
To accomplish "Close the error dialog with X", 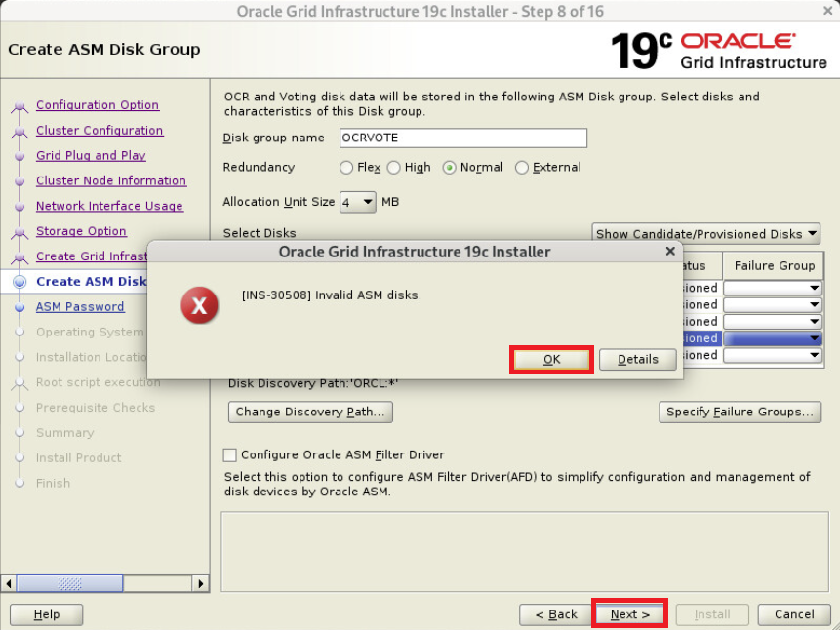I will tap(669, 252).
